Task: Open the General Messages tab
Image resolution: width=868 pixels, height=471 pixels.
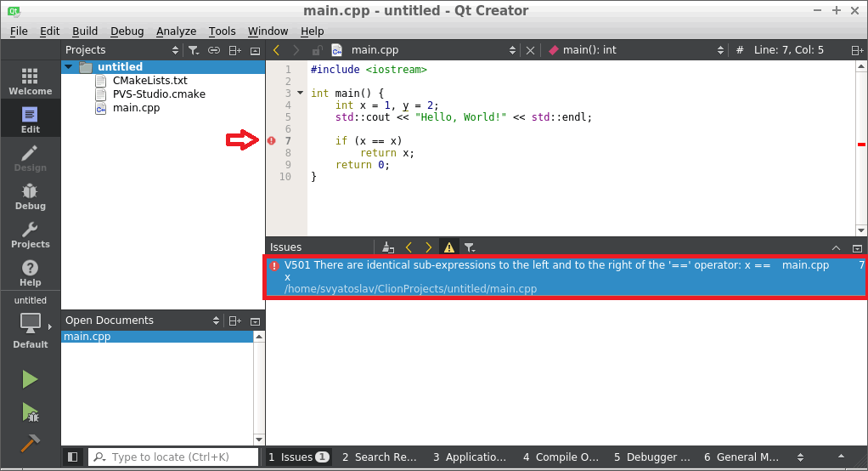Action: 741,457
